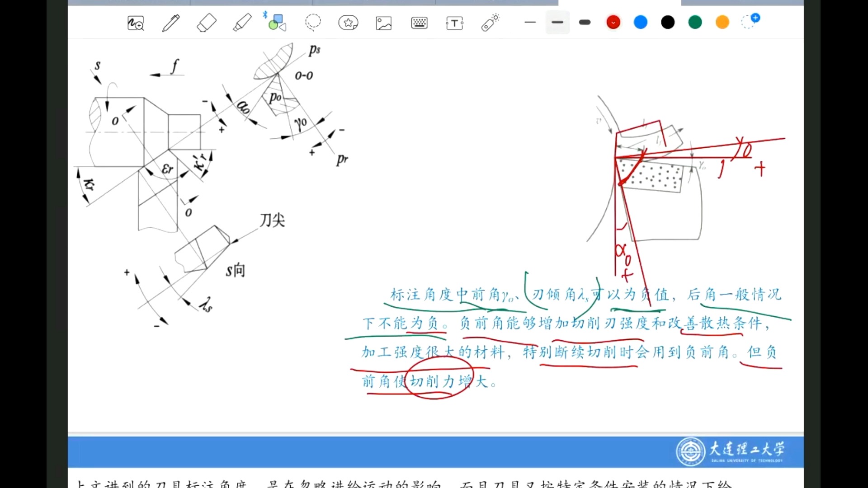Pick the black pen color
868x488 pixels.
pos(668,22)
